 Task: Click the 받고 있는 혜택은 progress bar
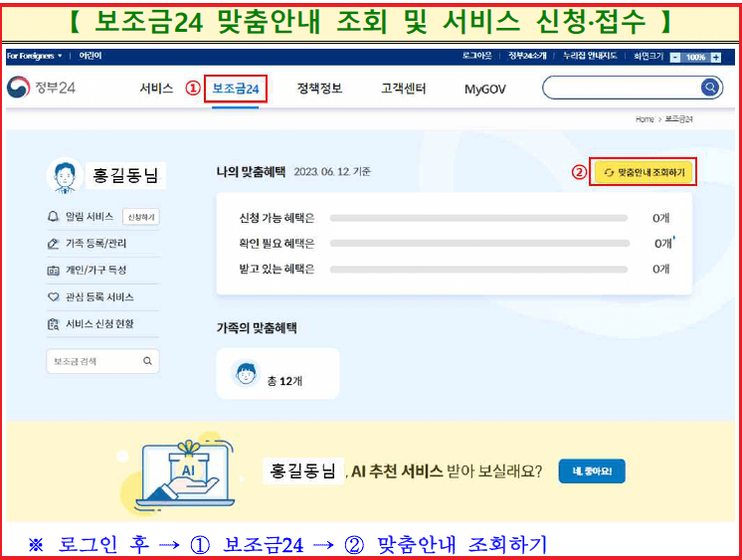[x=478, y=270]
